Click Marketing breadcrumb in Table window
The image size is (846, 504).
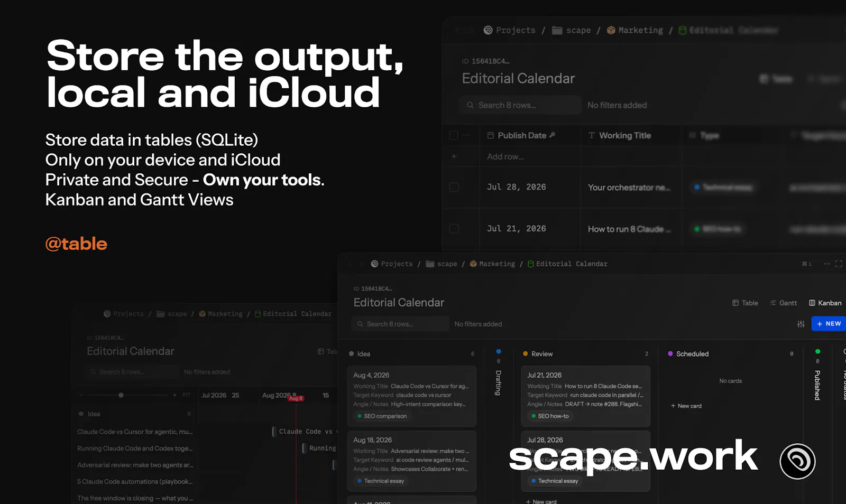[640, 30]
